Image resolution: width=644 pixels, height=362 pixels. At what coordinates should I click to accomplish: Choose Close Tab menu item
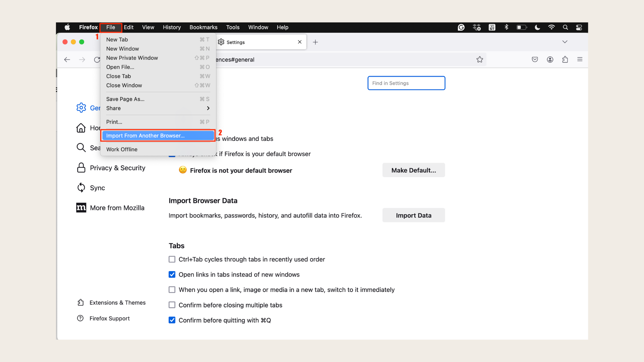pyautogui.click(x=158, y=76)
